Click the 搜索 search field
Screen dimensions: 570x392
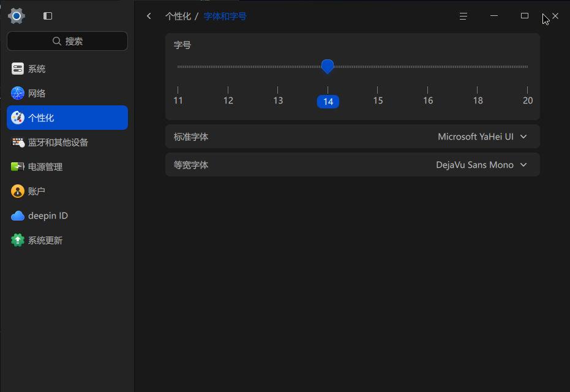click(x=67, y=41)
